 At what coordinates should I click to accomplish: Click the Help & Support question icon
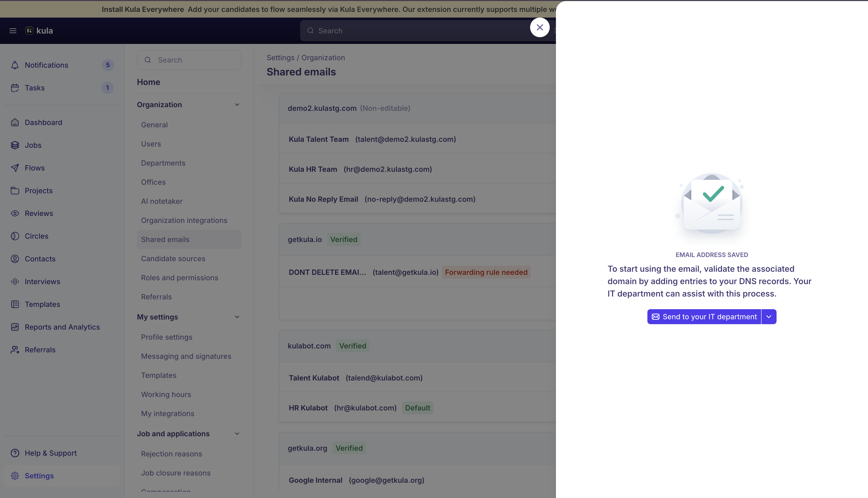coord(15,453)
